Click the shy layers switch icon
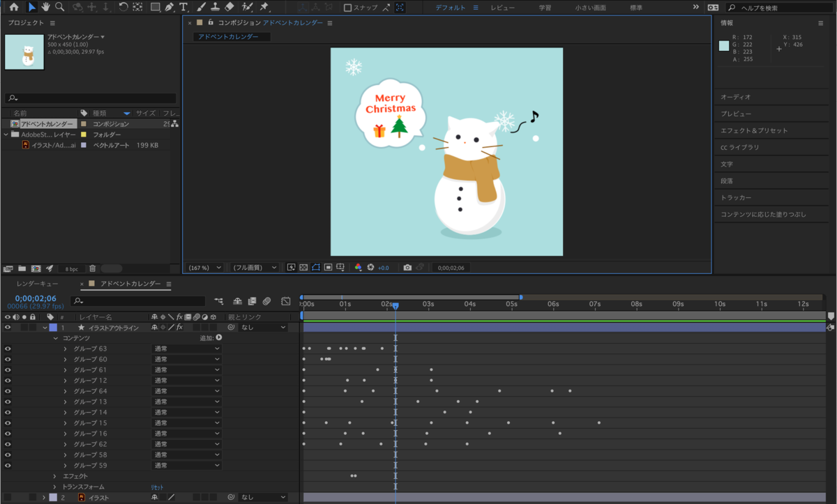This screenshot has height=504, width=837. 238,301
